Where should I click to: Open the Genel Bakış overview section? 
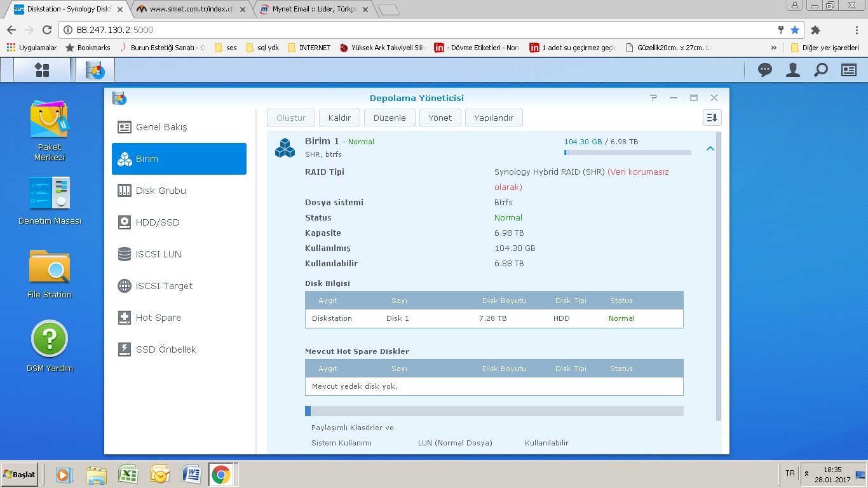pyautogui.click(x=161, y=127)
